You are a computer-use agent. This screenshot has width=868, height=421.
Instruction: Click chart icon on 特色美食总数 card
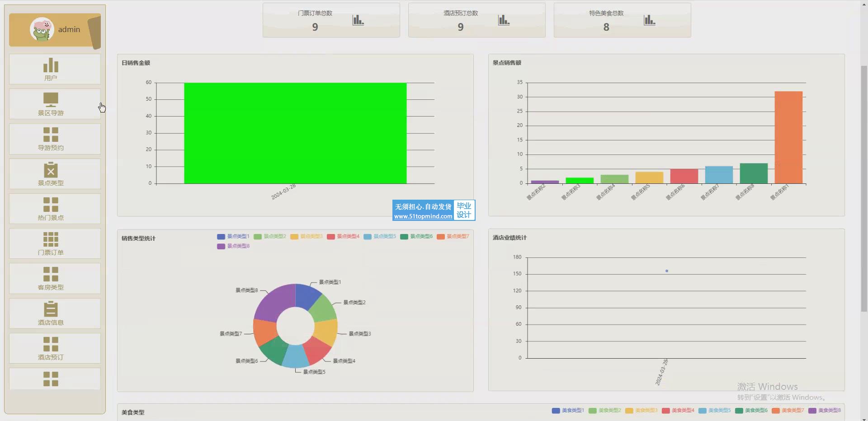(649, 20)
